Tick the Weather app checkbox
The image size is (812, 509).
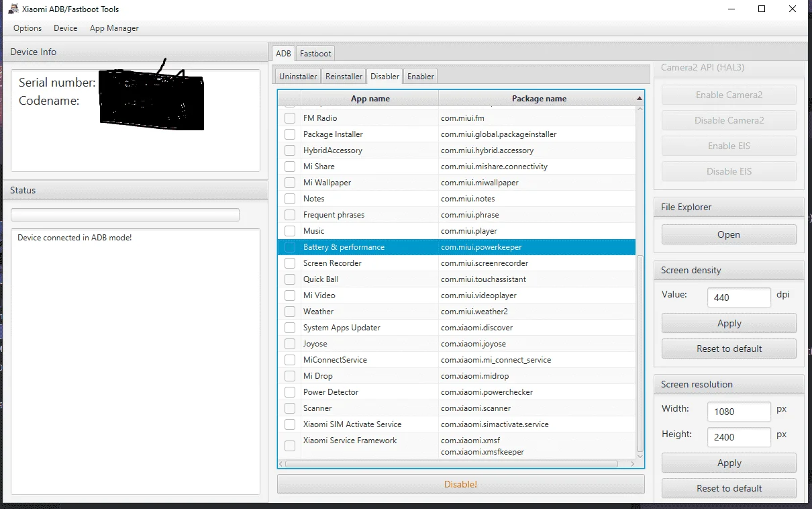point(290,312)
